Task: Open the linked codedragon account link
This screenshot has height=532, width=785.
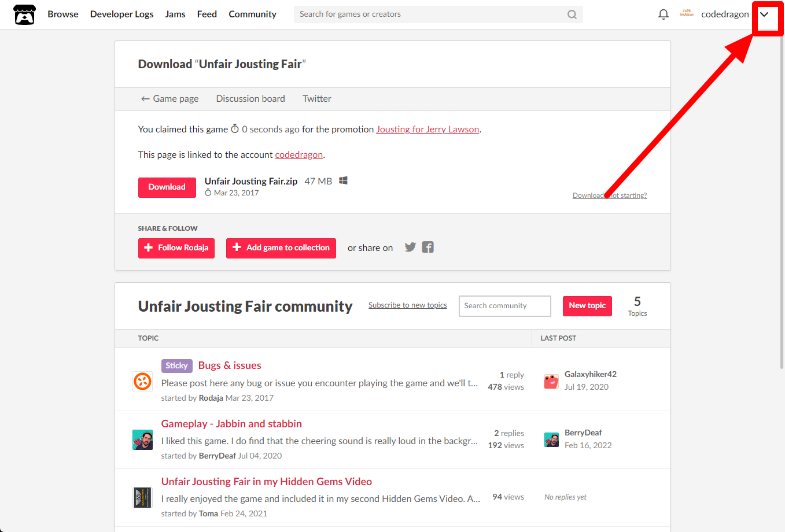Action: point(298,155)
